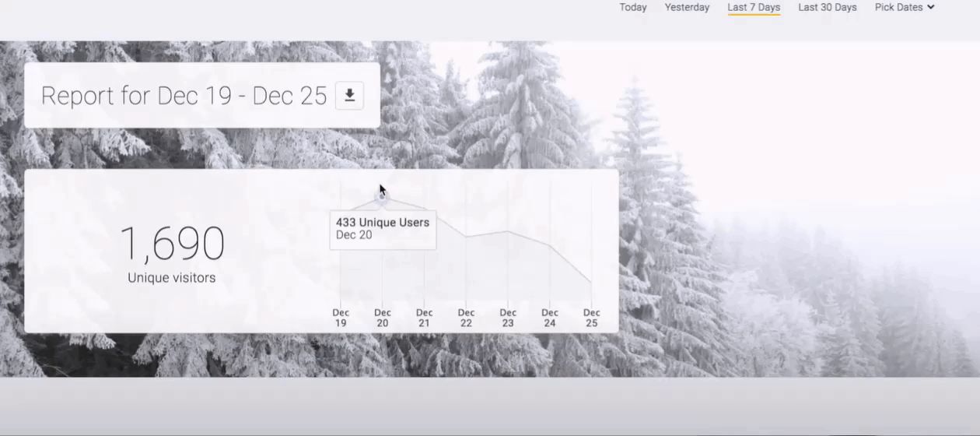
Task: Click the 1,690 visitors count
Action: [172, 244]
